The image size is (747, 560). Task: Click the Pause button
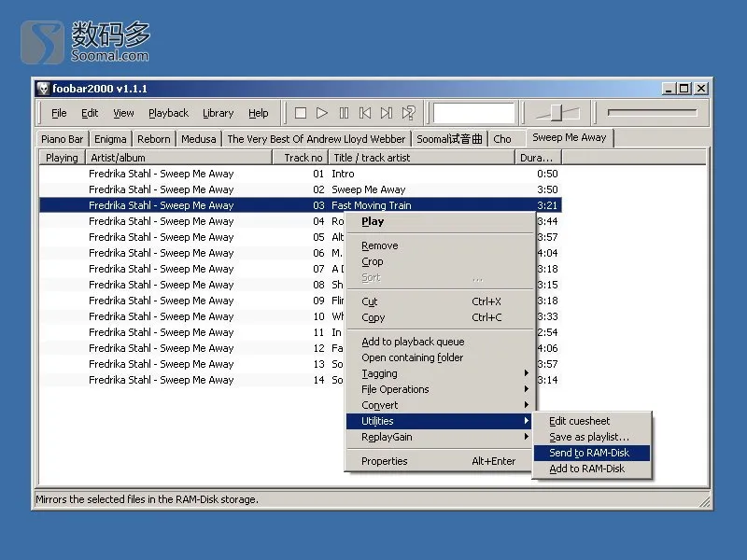[344, 113]
